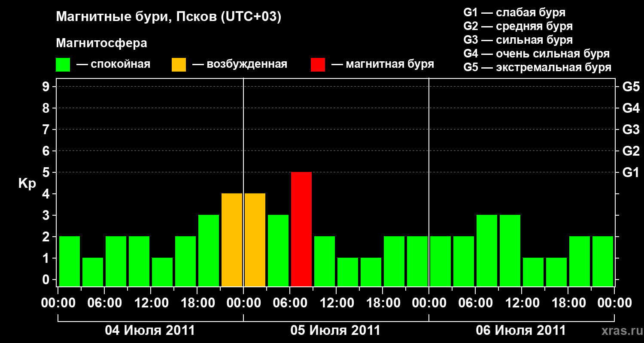Image resolution: width=644 pixels, height=343 pixels.
Task: Select the line «G5 — экстремальная буря»
Action: (x=537, y=67)
